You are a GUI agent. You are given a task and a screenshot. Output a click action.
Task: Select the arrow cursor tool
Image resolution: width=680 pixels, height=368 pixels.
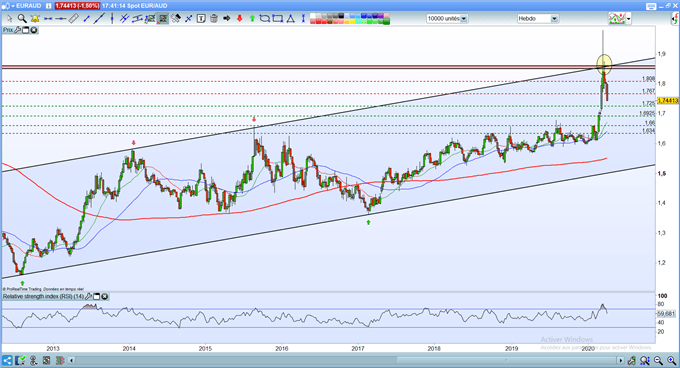pos(9,19)
